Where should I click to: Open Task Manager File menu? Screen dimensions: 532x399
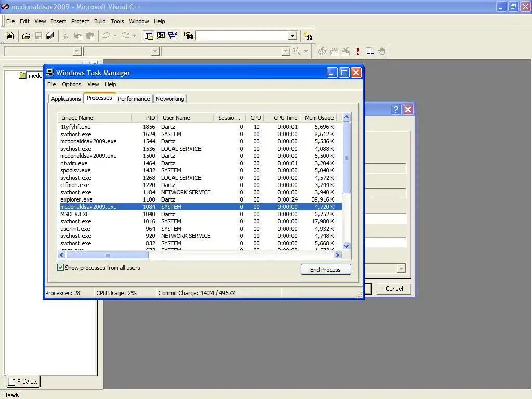pos(51,84)
